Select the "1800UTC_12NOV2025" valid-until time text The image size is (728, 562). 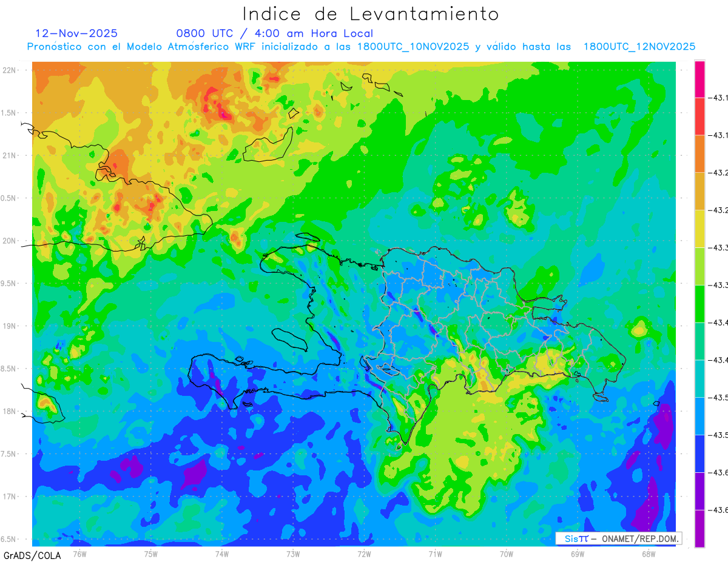[639, 47]
